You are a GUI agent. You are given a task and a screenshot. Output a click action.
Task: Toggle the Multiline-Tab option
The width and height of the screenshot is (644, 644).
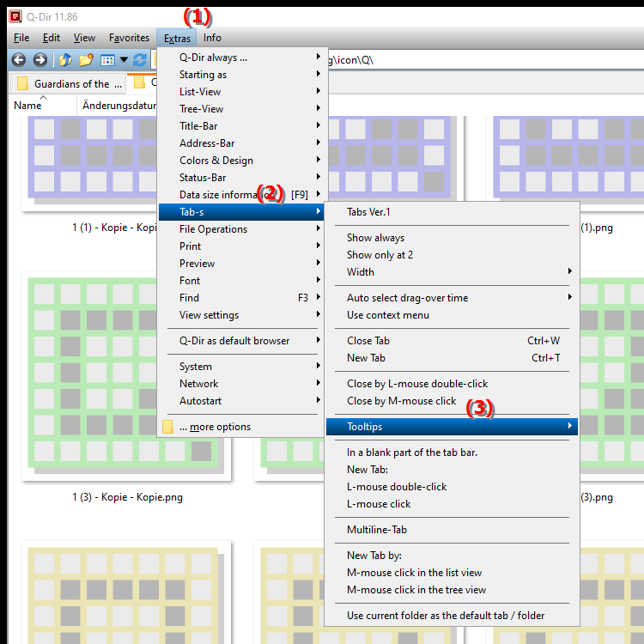pyautogui.click(x=452, y=530)
